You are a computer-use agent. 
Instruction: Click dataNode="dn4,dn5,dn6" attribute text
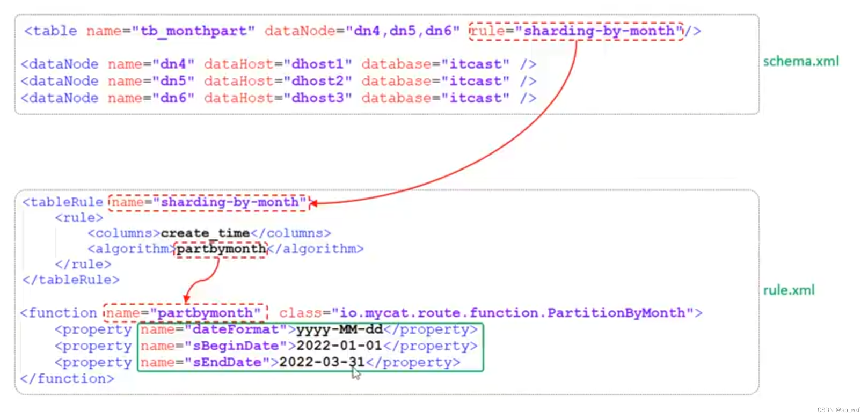(362, 31)
